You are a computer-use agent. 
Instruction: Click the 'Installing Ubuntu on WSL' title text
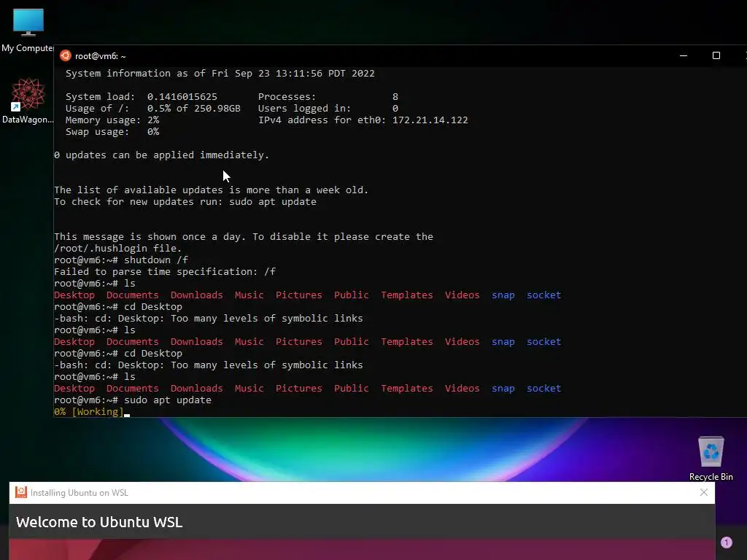79,493
